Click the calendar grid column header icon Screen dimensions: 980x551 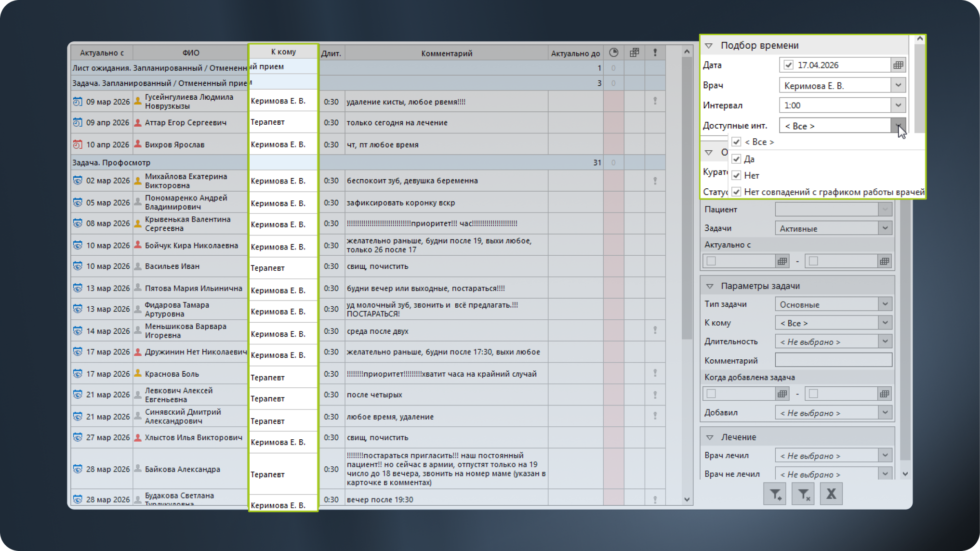634,52
